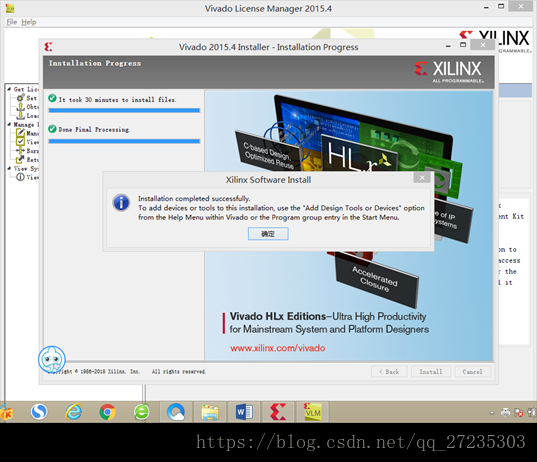This screenshot has height=462, width=537.
Task: Open green 360 browser from taskbar
Action: click(142, 412)
